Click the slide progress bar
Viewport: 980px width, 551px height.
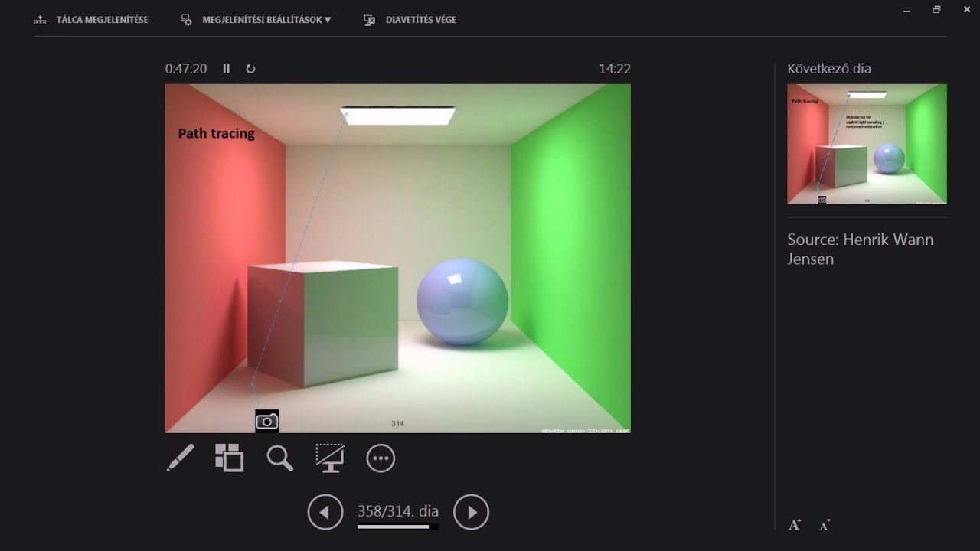tap(398, 528)
